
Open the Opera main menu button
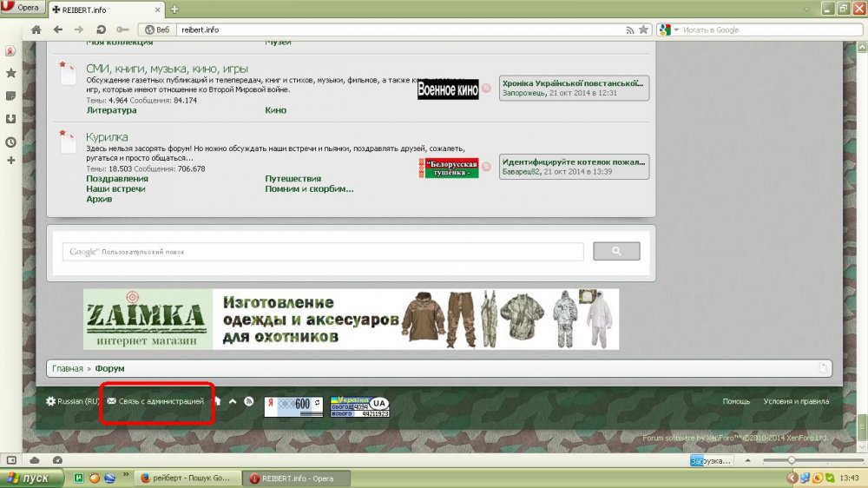click(23, 7)
